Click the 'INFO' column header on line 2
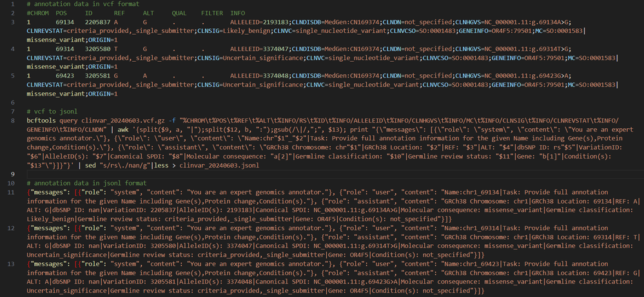644x297 pixels. coord(237,13)
